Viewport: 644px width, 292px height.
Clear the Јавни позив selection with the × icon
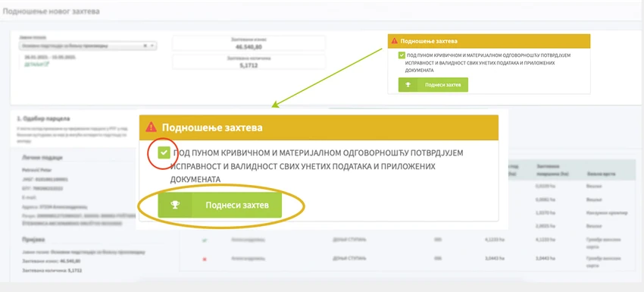coord(145,46)
